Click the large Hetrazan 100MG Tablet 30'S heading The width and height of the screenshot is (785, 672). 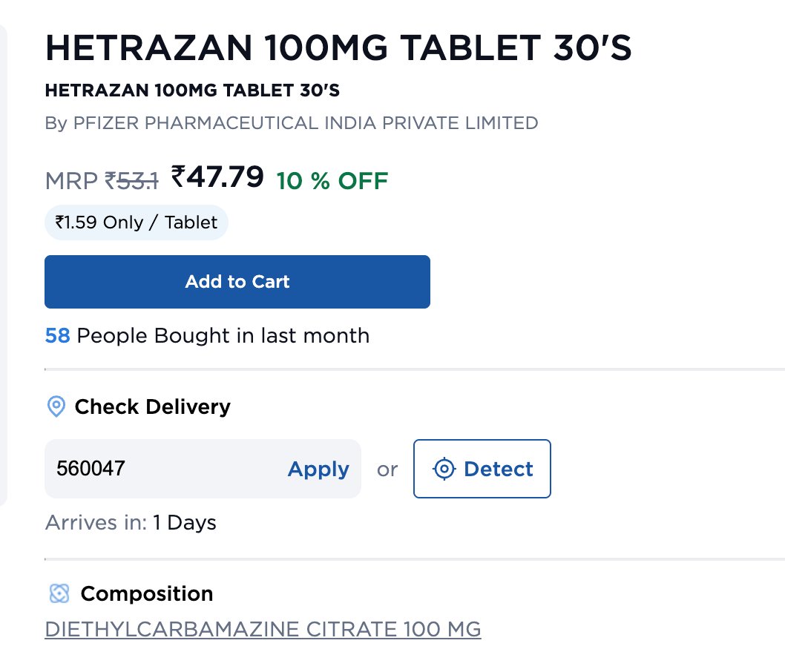[338, 49]
